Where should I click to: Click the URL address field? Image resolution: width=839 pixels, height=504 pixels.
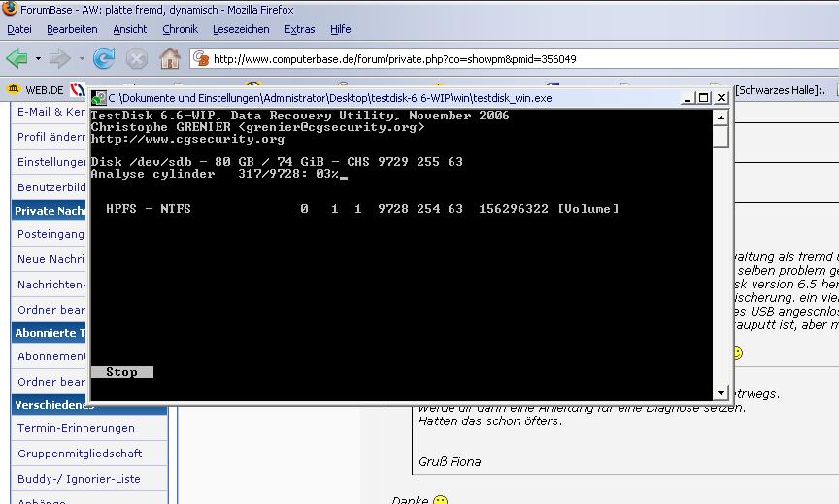(514, 59)
